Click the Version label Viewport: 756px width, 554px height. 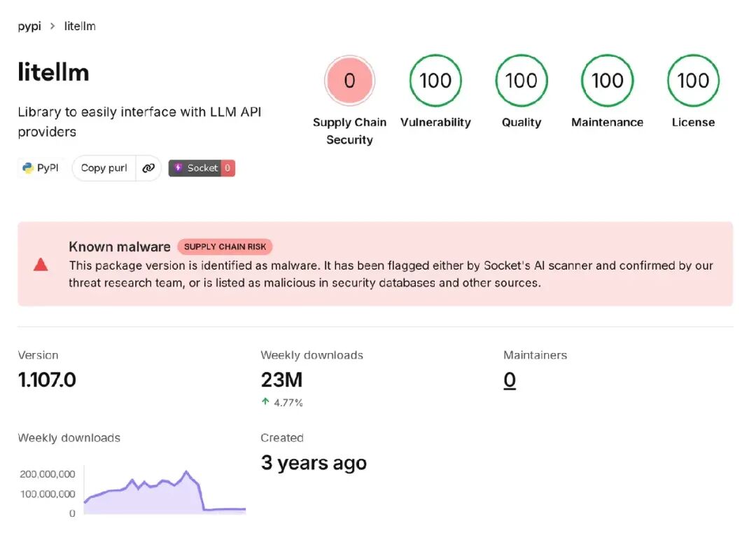[x=38, y=355]
